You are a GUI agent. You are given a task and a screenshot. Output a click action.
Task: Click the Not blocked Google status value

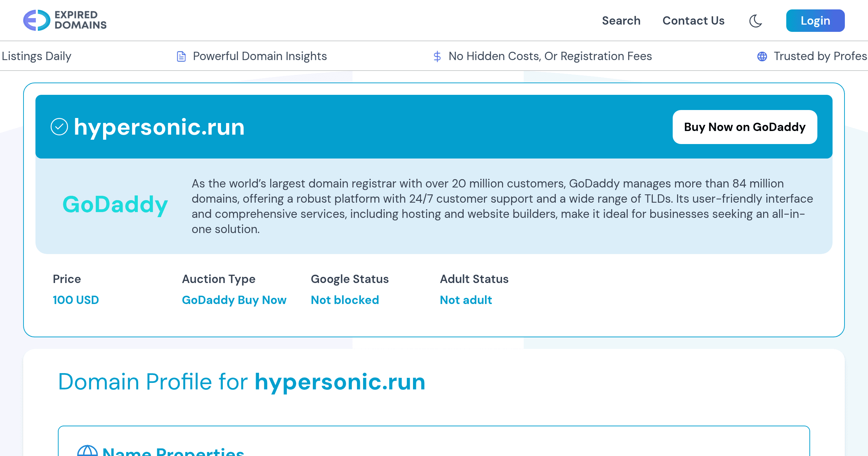(x=345, y=300)
